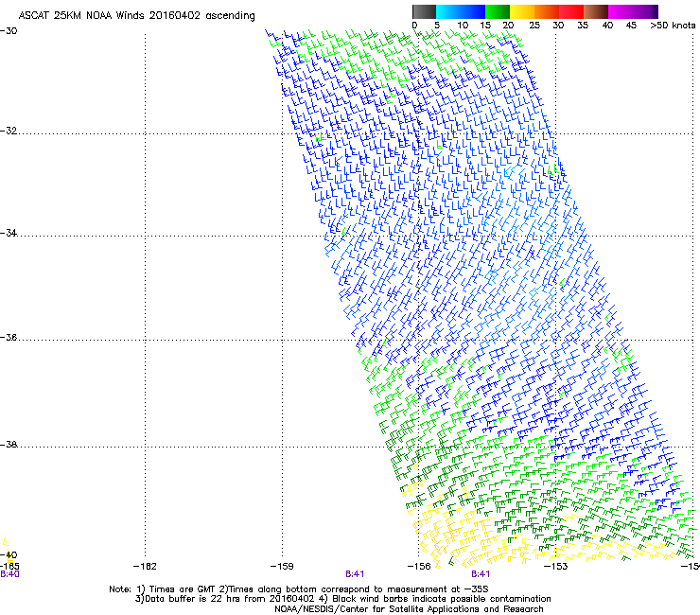Image resolution: width=700 pixels, height=615 pixels.
Task: Click the -38 latitude axis label
Action: (x=9, y=445)
